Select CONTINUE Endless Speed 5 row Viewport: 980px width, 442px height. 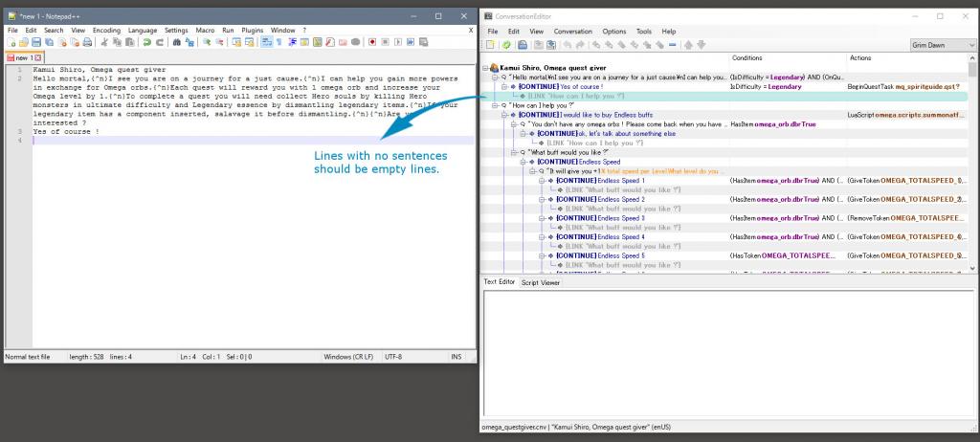click(x=601, y=255)
